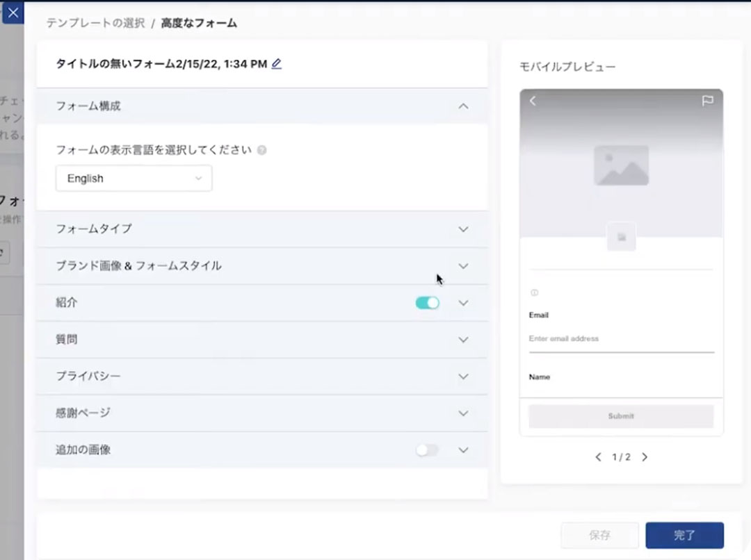Click the back arrow in the mobile preview
This screenshot has height=560, width=751.
(x=533, y=100)
